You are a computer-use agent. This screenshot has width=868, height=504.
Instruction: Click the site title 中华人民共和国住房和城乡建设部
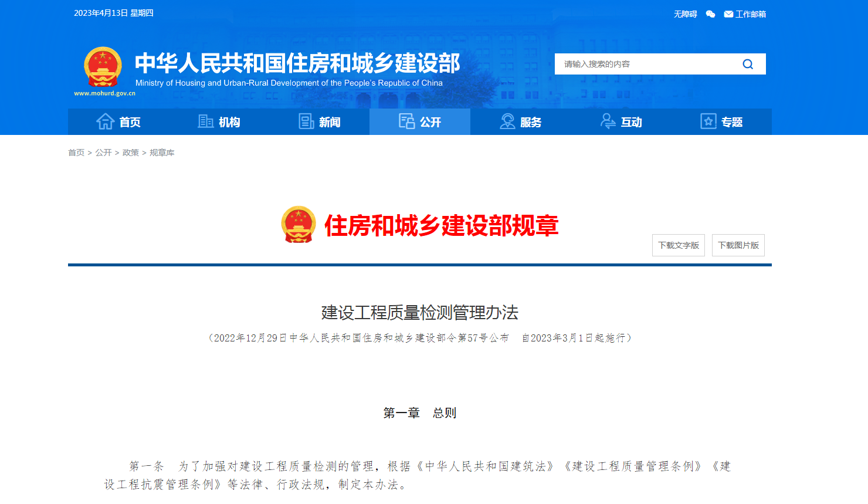(x=297, y=63)
